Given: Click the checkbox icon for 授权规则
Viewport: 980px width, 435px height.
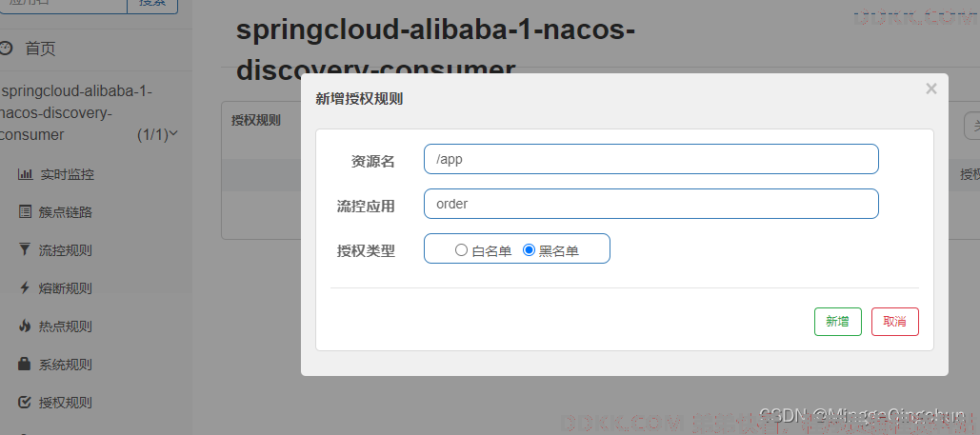Looking at the screenshot, I should tap(25, 402).
